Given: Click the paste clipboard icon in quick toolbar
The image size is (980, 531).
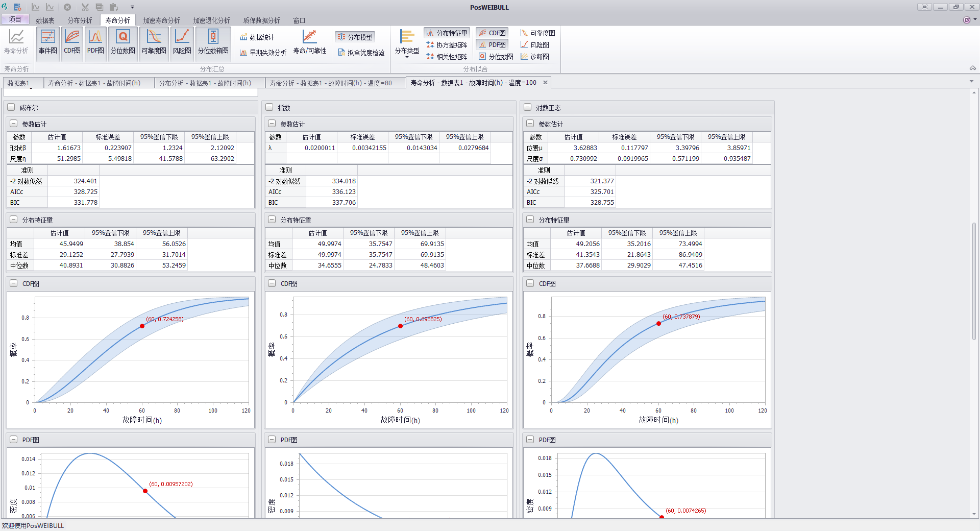Looking at the screenshot, I should pos(114,7).
